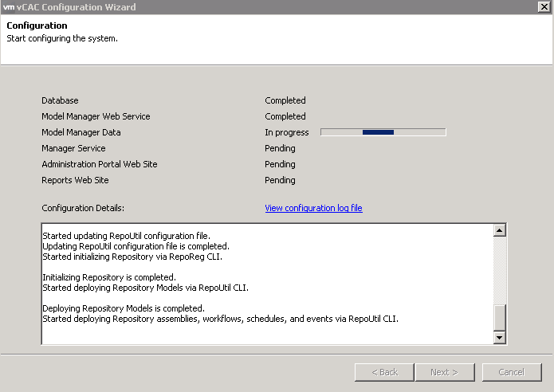The height and width of the screenshot is (392, 554).
Task: Click the log scrollbar thumb
Action: point(499,317)
